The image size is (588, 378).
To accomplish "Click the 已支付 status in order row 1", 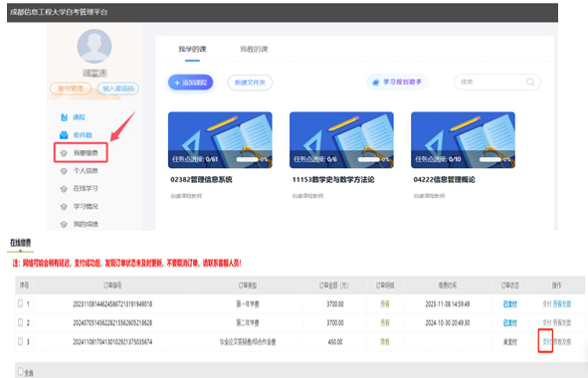I will click(x=510, y=304).
